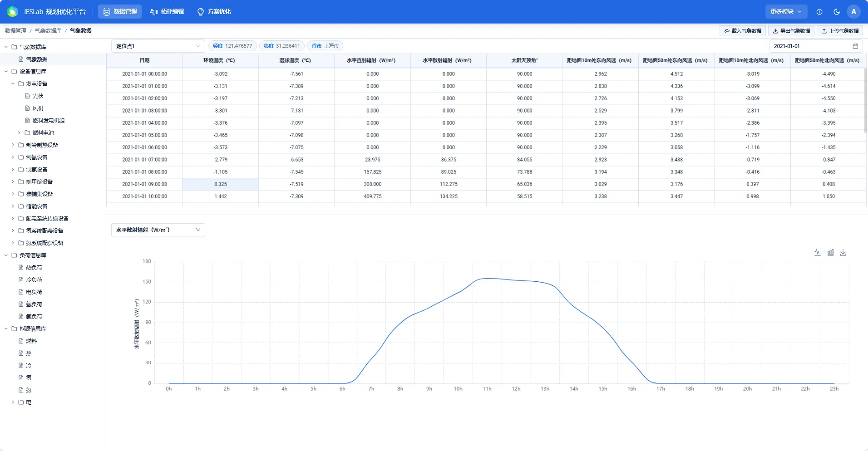The width and height of the screenshot is (868, 451).
Task: Expand the 燃料电池 folder
Action: tap(19, 132)
